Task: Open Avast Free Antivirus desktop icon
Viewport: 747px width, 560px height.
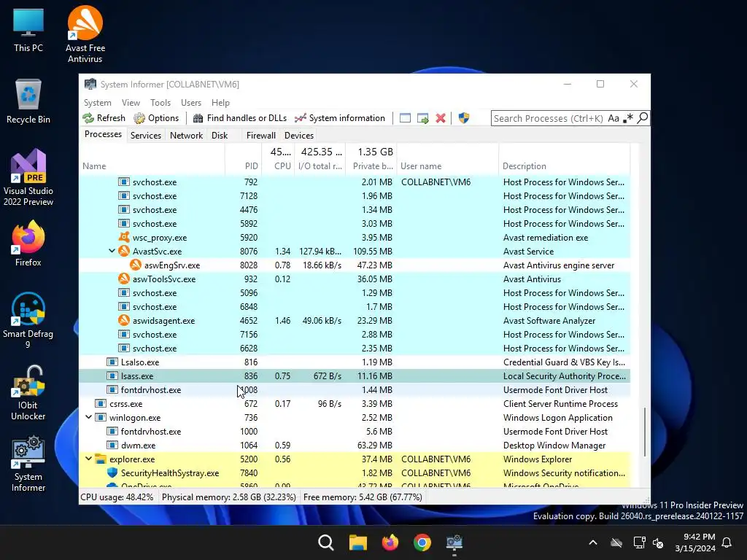Action: [85, 34]
